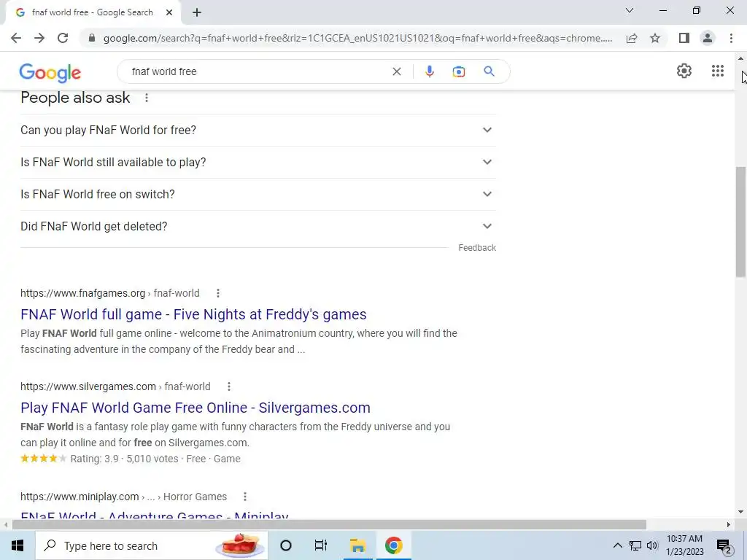Open options next to People also ask
This screenshot has height=560, width=747.
coord(147,98)
